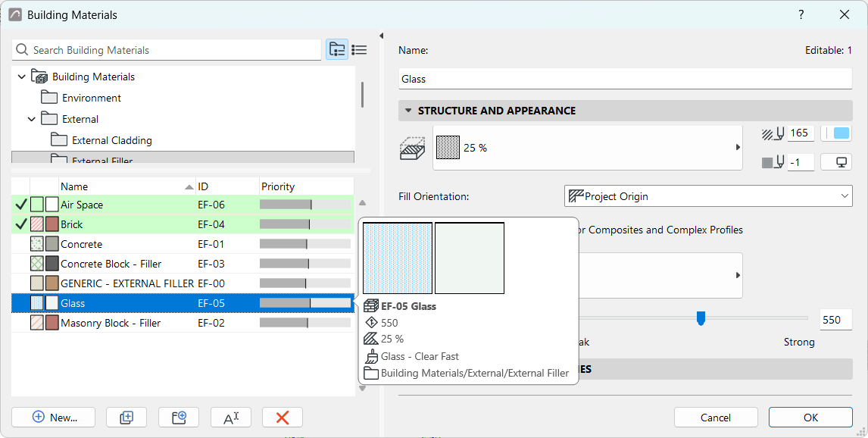This screenshot has height=438, width=868.
Task: Click the Masonry Block - Filler fill icon
Action: click(x=37, y=323)
